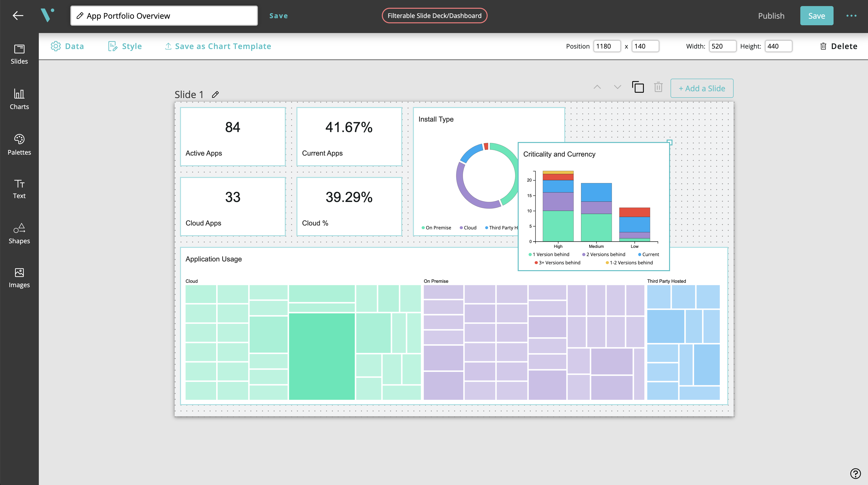Edit Slide 1 title pencil icon
The image size is (868, 485).
215,94
